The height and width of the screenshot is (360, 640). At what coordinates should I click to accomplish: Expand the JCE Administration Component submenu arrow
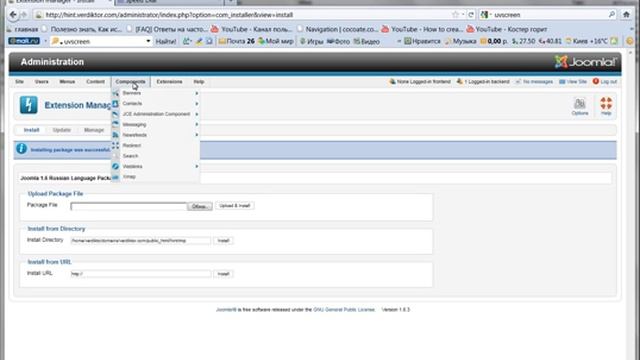pyautogui.click(x=197, y=114)
